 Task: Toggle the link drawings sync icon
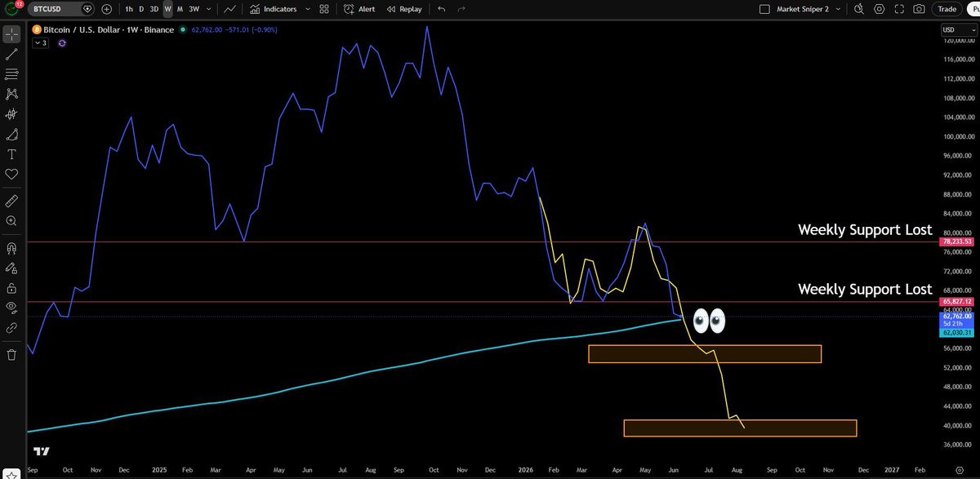point(11,327)
